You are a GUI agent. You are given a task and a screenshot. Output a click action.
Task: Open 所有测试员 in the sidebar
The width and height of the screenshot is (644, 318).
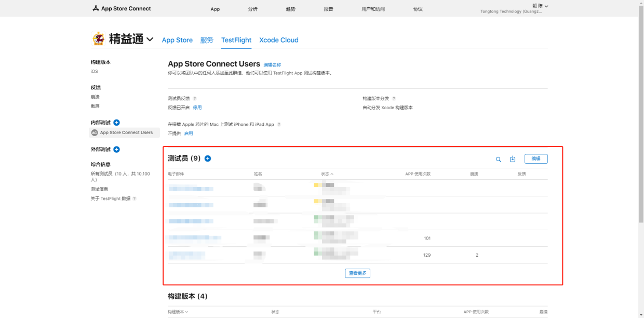coord(120,177)
